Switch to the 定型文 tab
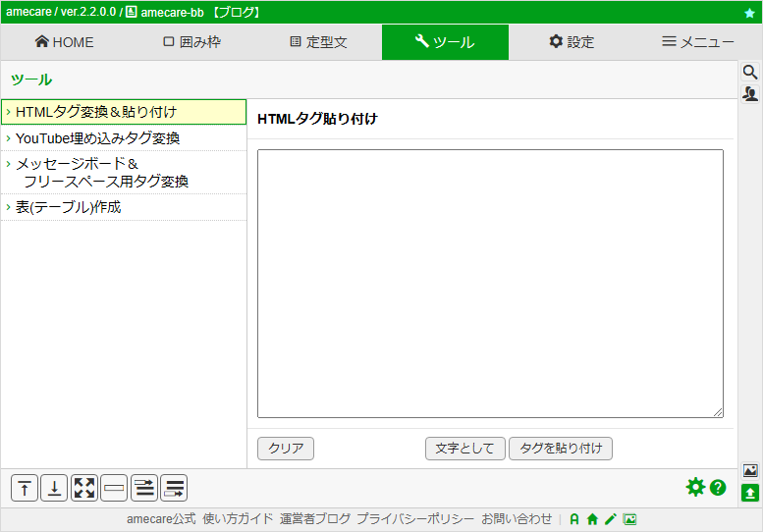The image size is (763, 532). [318, 42]
